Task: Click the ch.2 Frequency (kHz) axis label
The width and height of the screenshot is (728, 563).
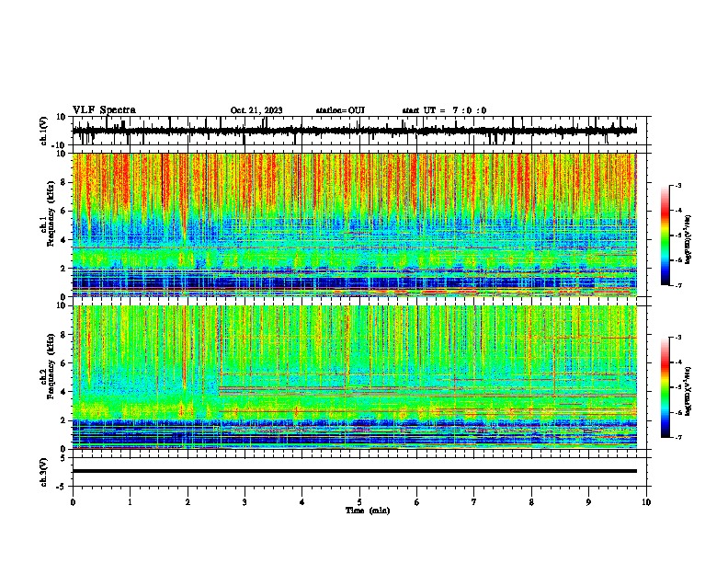Action: point(48,366)
